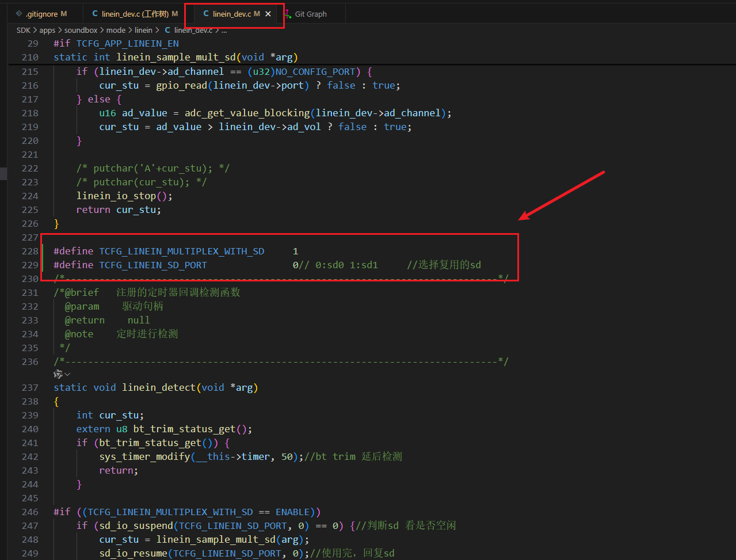Click line number 237 in the gutter
This screenshot has height=560, width=736.
click(29, 387)
